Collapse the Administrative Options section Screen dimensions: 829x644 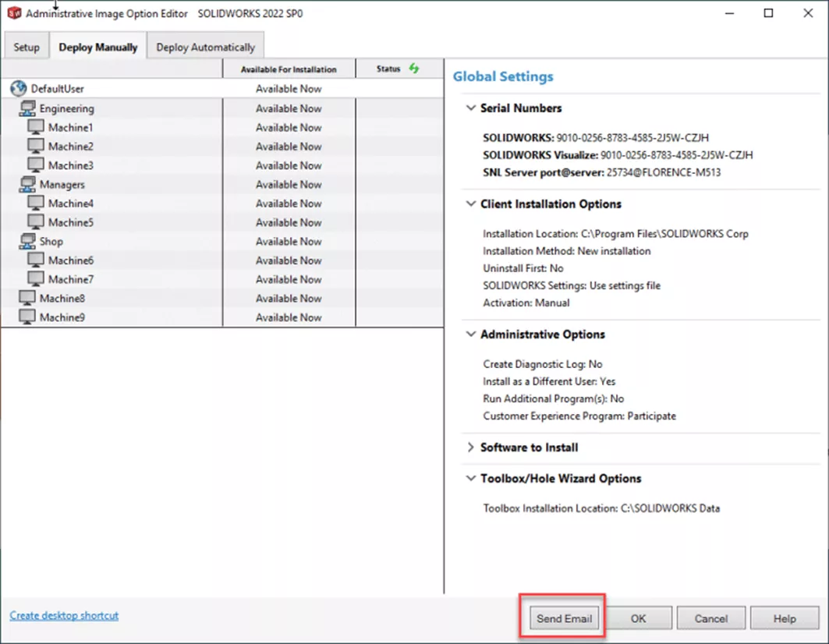[470, 334]
